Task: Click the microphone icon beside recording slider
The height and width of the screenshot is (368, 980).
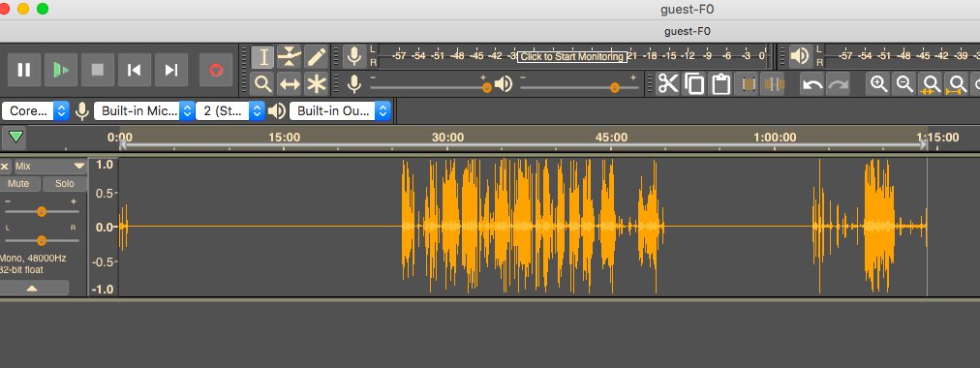Action: (x=354, y=83)
